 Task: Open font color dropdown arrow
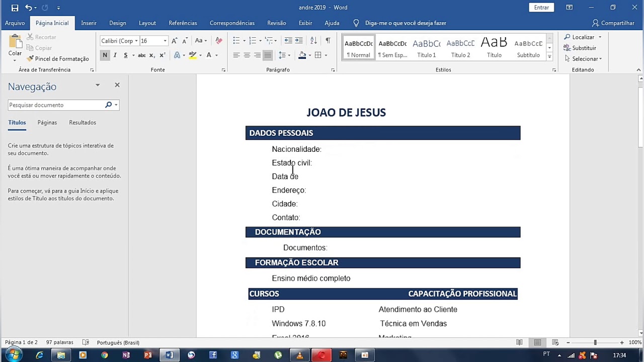216,55
